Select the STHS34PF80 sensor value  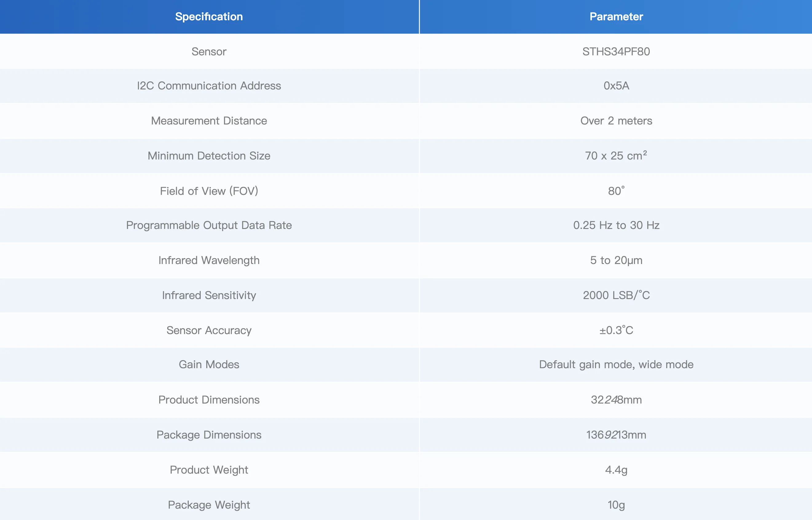pyautogui.click(x=616, y=52)
